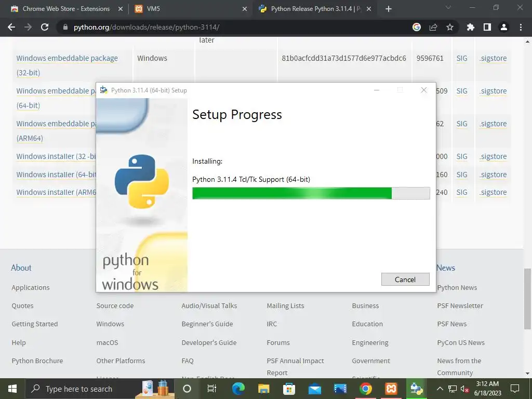Open Cortana circle icon on taskbar

187,389
